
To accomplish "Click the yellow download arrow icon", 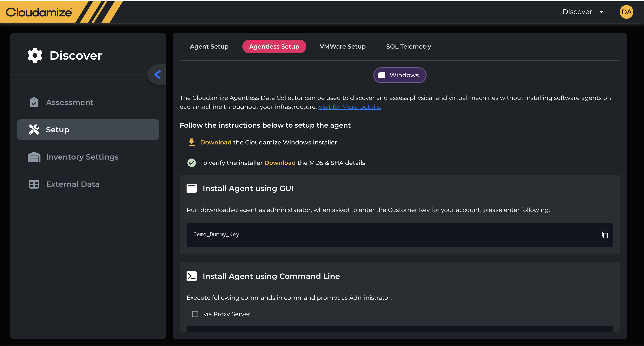I will (191, 142).
